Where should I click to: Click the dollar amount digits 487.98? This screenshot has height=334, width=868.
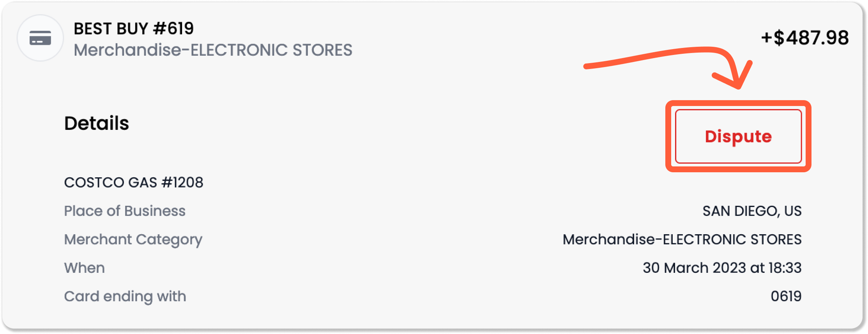pyautogui.click(x=817, y=38)
